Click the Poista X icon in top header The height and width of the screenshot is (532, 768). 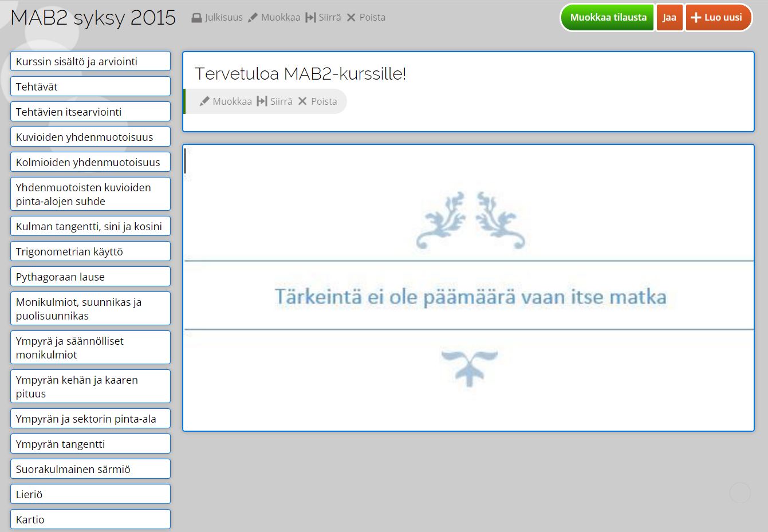(x=351, y=18)
